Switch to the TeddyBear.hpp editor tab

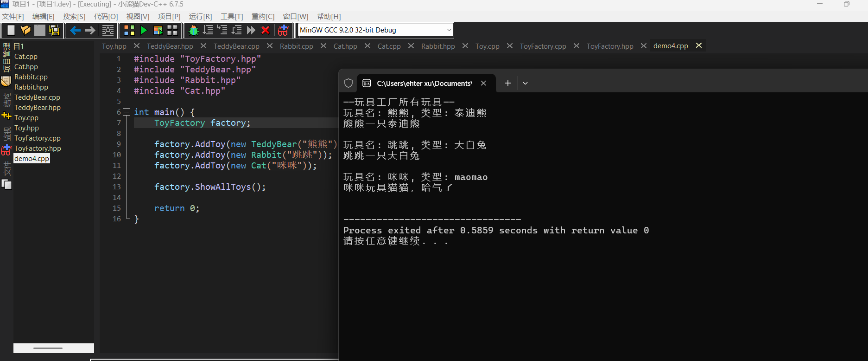pos(170,46)
